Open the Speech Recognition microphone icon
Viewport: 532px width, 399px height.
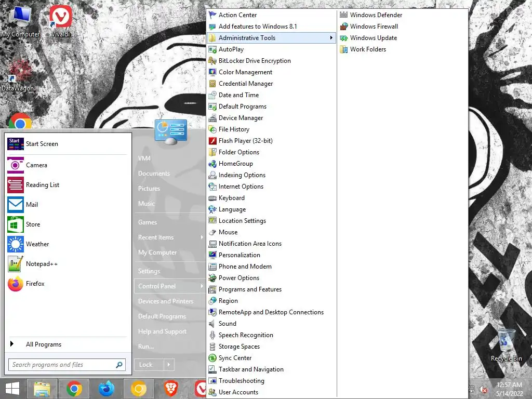[212, 335]
